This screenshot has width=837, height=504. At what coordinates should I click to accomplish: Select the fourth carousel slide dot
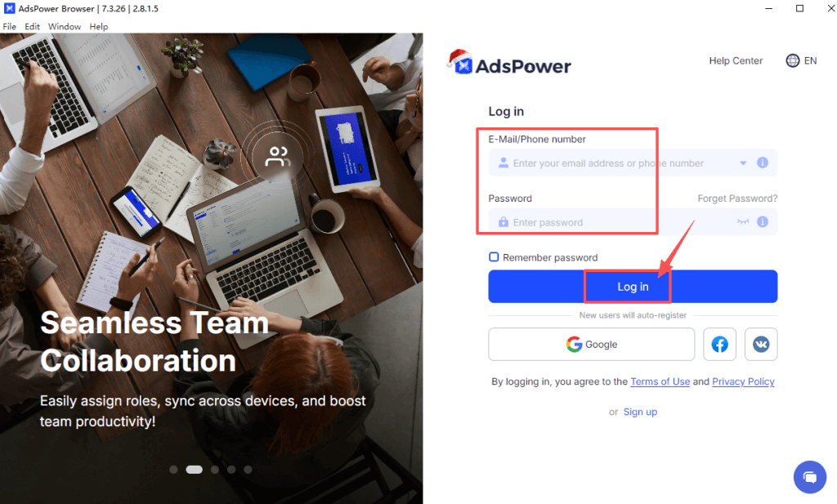pos(231,470)
